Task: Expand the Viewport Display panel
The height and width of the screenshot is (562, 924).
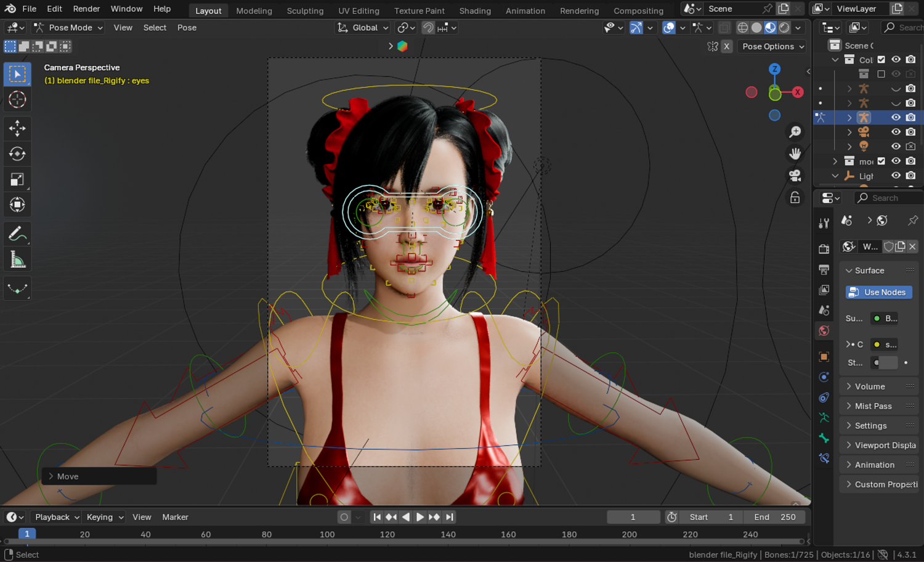Action: coord(878,446)
